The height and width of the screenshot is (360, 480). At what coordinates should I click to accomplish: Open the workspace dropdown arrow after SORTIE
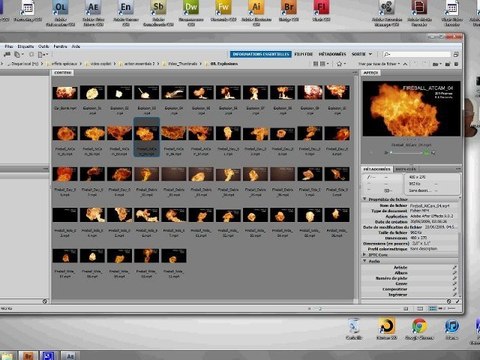click(x=370, y=54)
